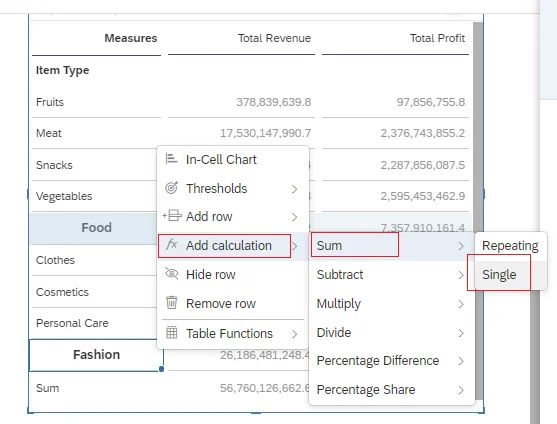Select the Fruits row label
The image size is (557, 424).
pyautogui.click(x=50, y=102)
